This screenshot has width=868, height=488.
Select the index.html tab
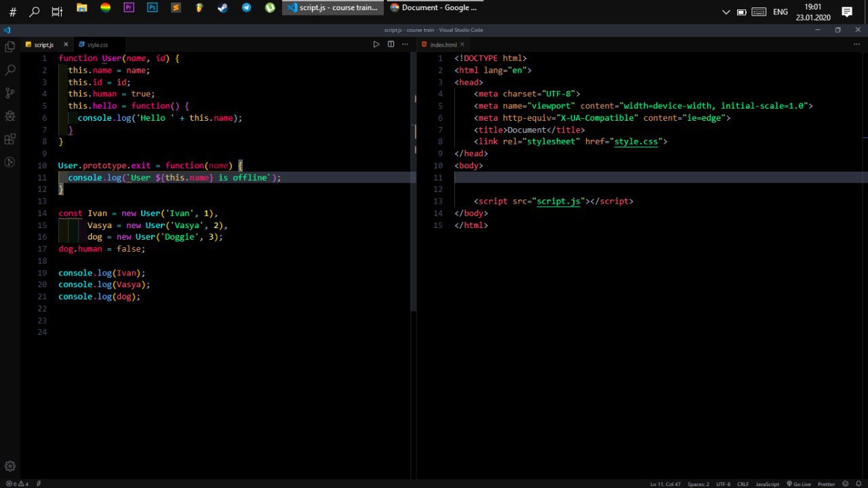(443, 45)
